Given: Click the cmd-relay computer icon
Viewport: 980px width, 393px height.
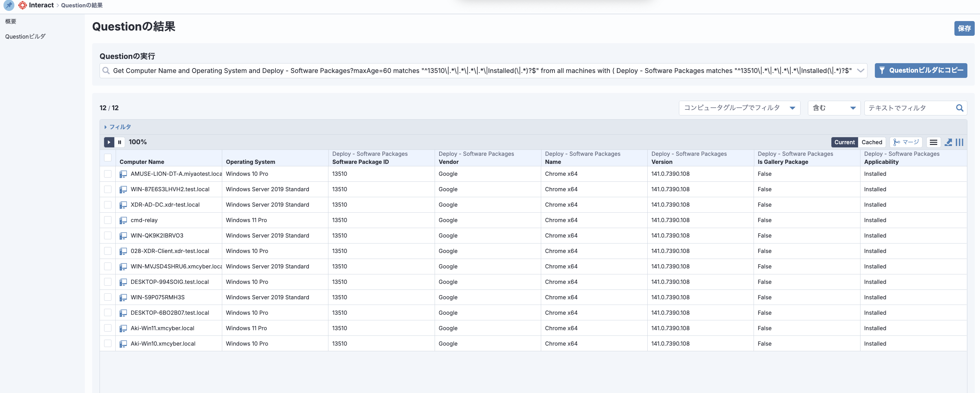Looking at the screenshot, I should (123, 220).
